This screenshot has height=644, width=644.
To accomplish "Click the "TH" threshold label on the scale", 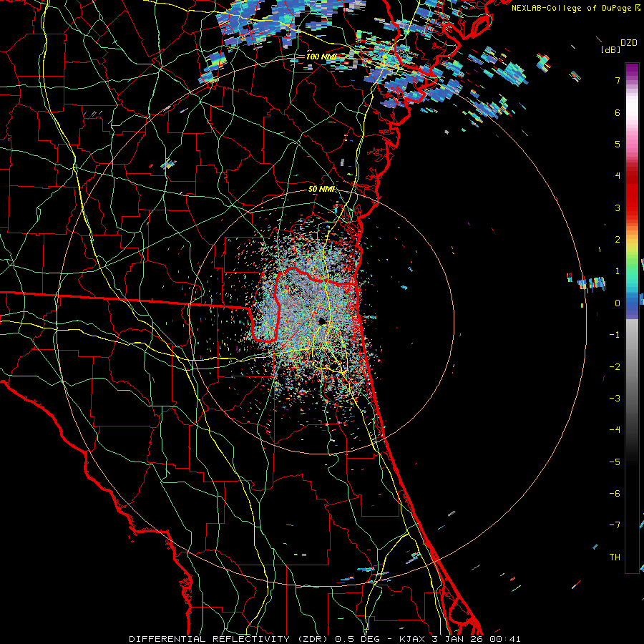I will [x=615, y=557].
